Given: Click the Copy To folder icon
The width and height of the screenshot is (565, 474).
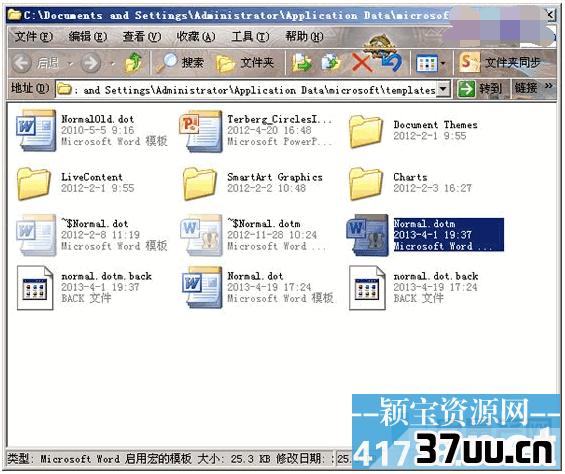Looking at the screenshot, I should (330, 63).
